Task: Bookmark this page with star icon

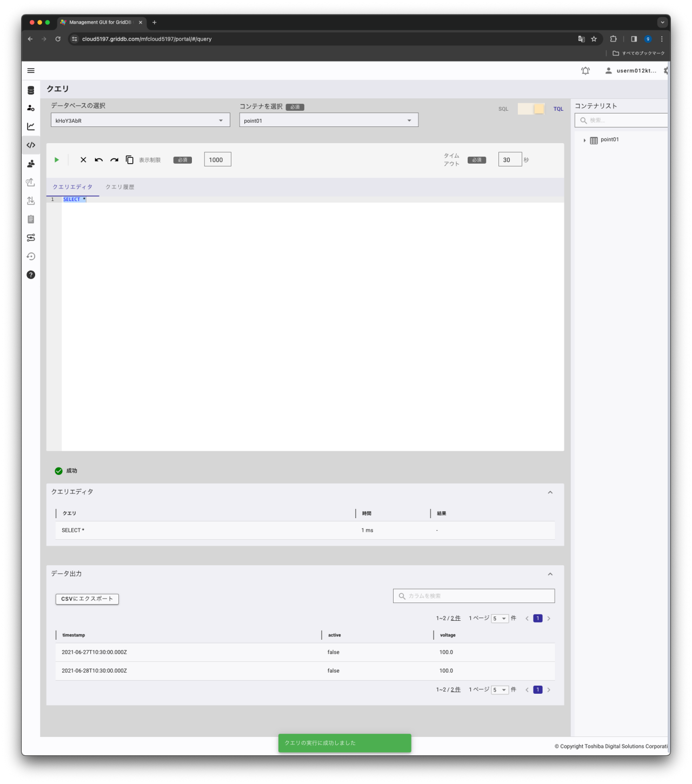Action: [x=594, y=39]
